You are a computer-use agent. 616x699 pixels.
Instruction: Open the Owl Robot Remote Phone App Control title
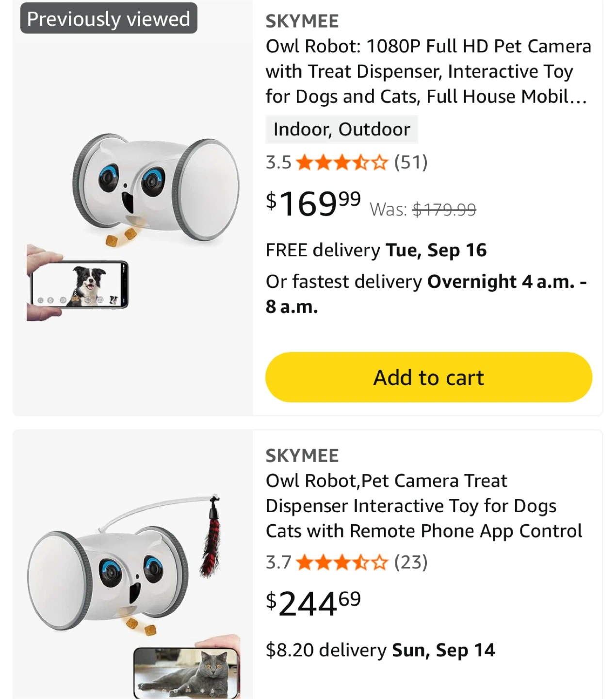coord(423,506)
